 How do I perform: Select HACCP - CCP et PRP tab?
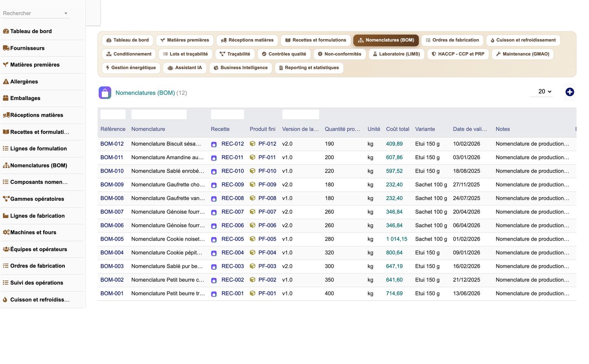458,54
